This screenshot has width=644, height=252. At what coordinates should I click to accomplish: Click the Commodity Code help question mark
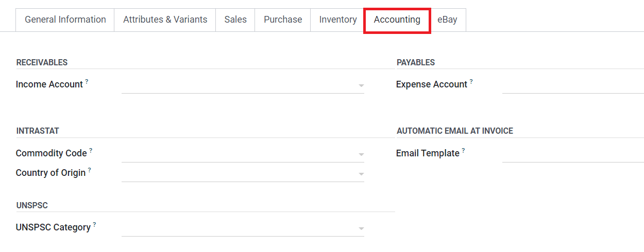[x=91, y=150]
